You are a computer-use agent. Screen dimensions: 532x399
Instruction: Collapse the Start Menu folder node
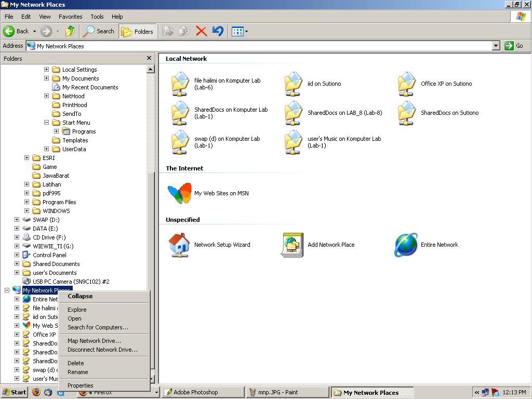click(46, 122)
